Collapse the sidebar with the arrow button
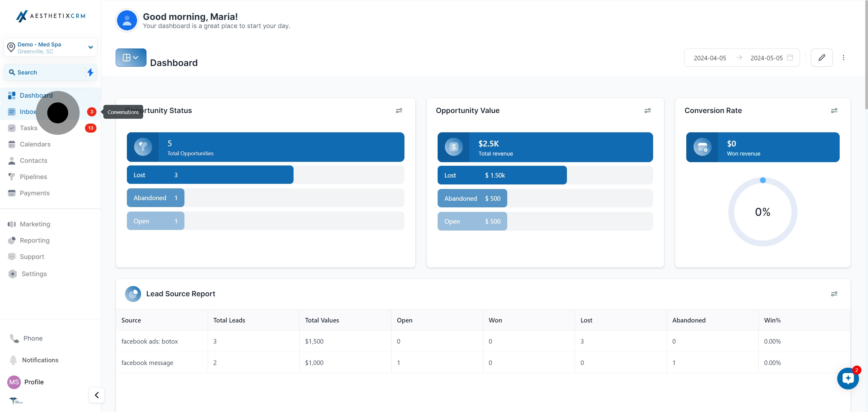 point(97,395)
